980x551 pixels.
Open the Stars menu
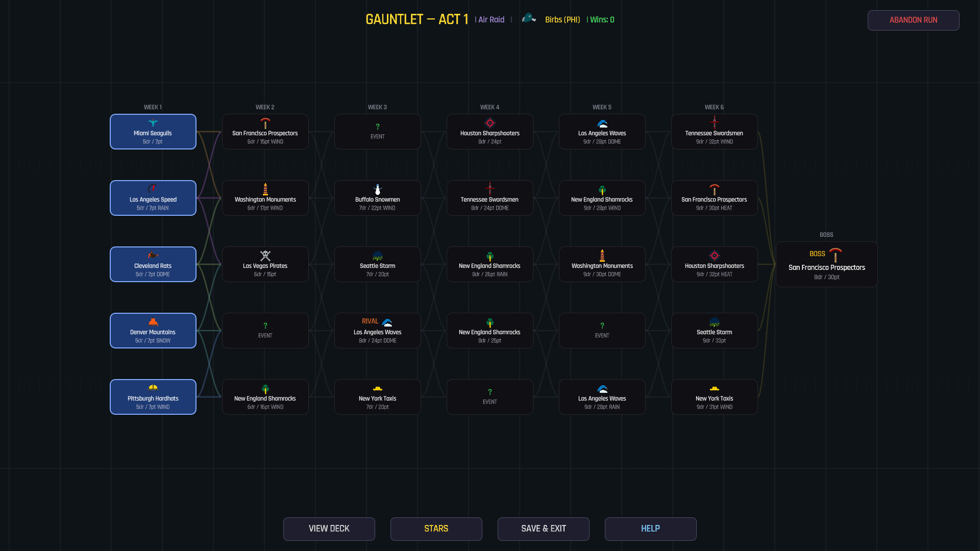pyautogui.click(x=436, y=529)
